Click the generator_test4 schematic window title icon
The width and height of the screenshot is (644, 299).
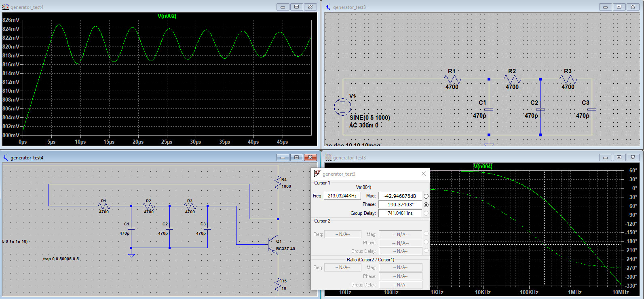click(5, 157)
